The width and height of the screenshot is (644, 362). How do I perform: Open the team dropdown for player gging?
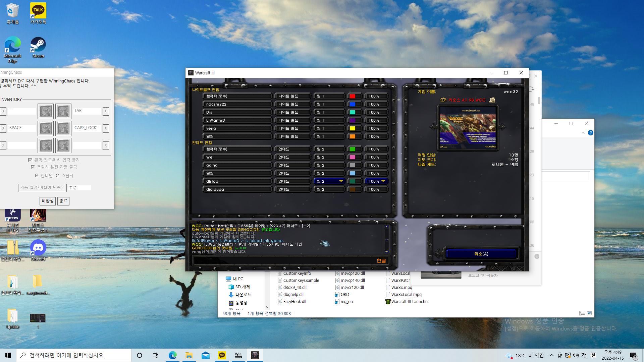click(329, 165)
